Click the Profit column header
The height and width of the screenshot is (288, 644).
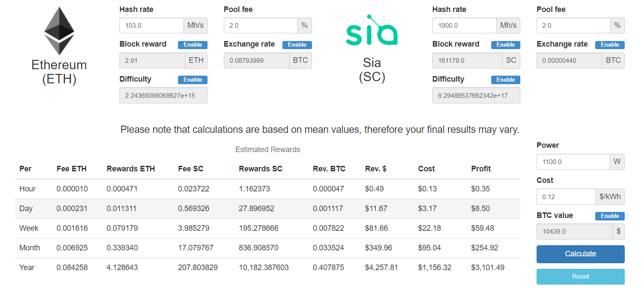click(481, 169)
